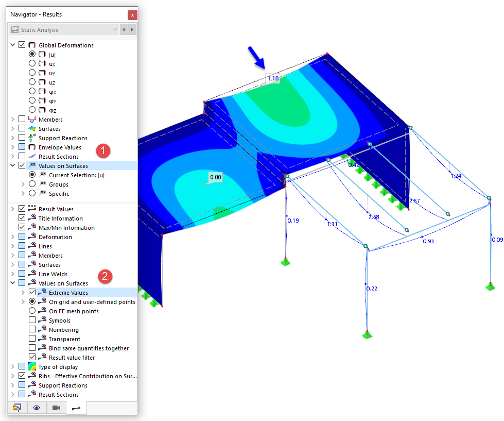
Task: Enable the Support Reactions results checkbox
Action: click(22, 138)
